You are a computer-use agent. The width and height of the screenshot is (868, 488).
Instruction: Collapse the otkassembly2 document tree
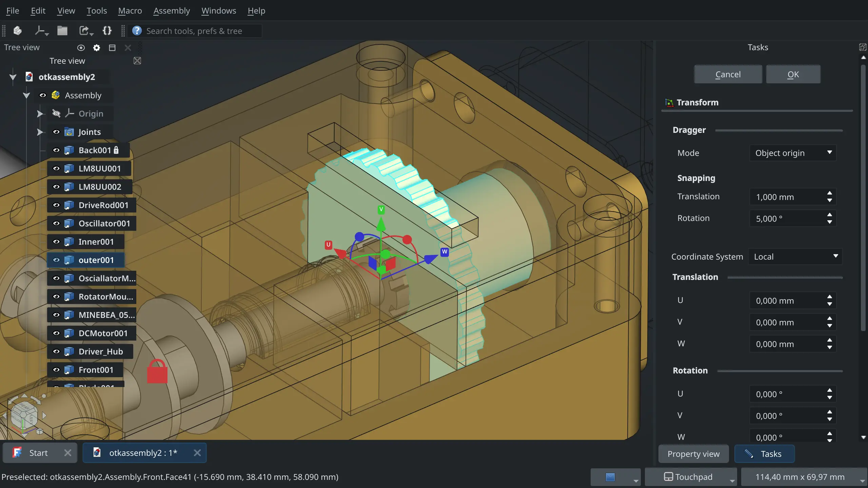pyautogui.click(x=13, y=77)
